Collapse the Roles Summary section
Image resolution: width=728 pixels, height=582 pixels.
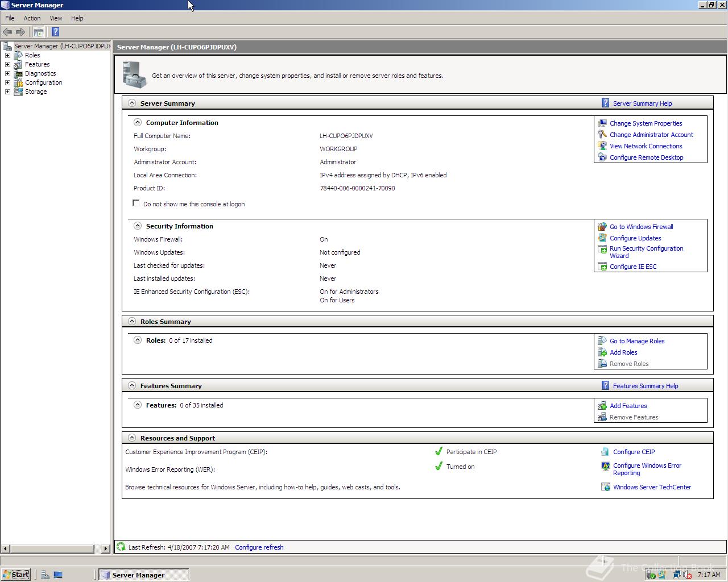[x=132, y=321]
